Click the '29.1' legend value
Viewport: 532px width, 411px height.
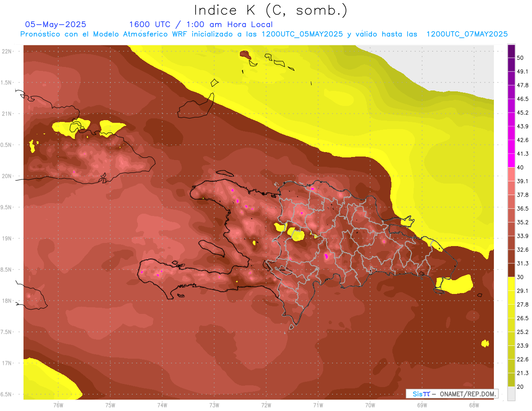[522, 291]
